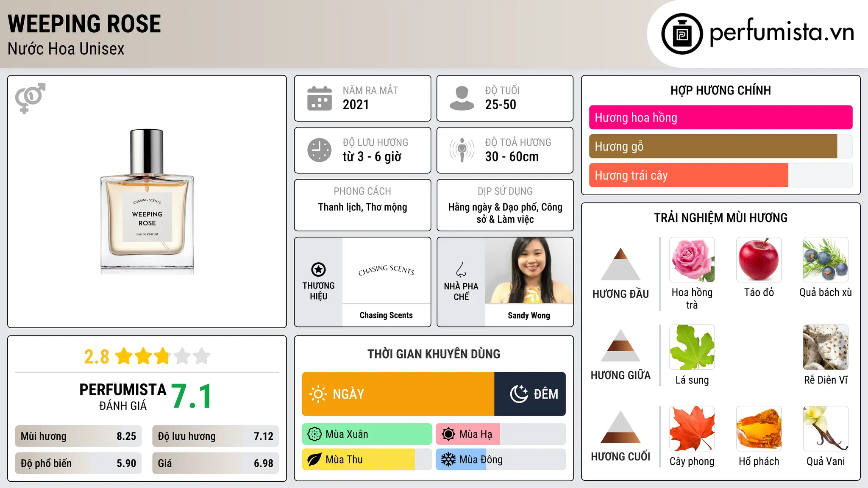Select the Đêm nighttime bar
The width and height of the screenshot is (868, 488).
(530, 394)
